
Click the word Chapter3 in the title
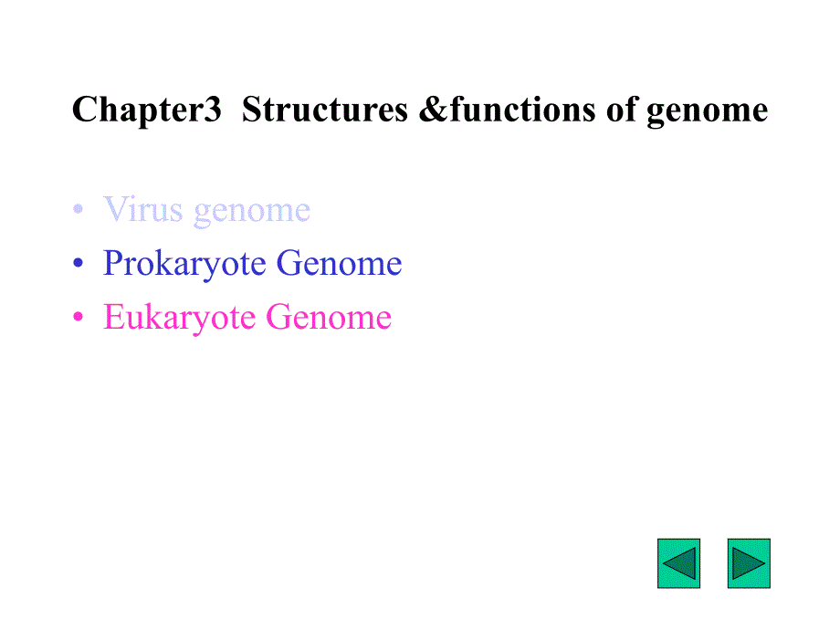pos(147,110)
